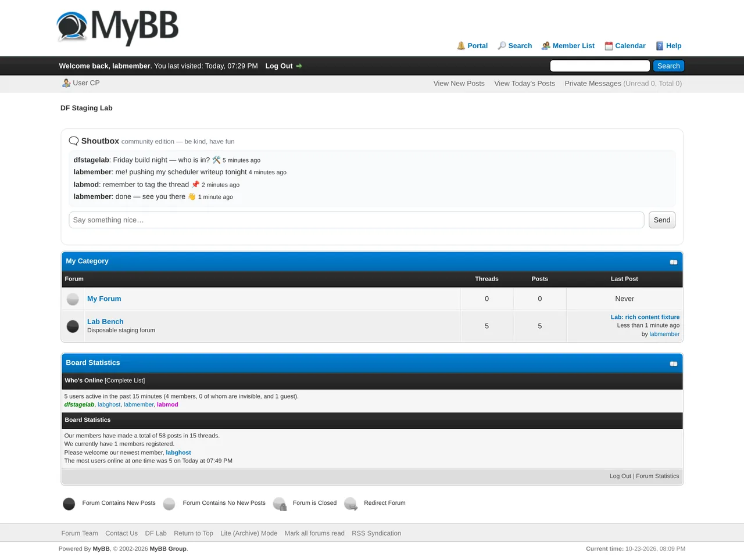
Task: Send the shoutbox message
Action: (662, 220)
